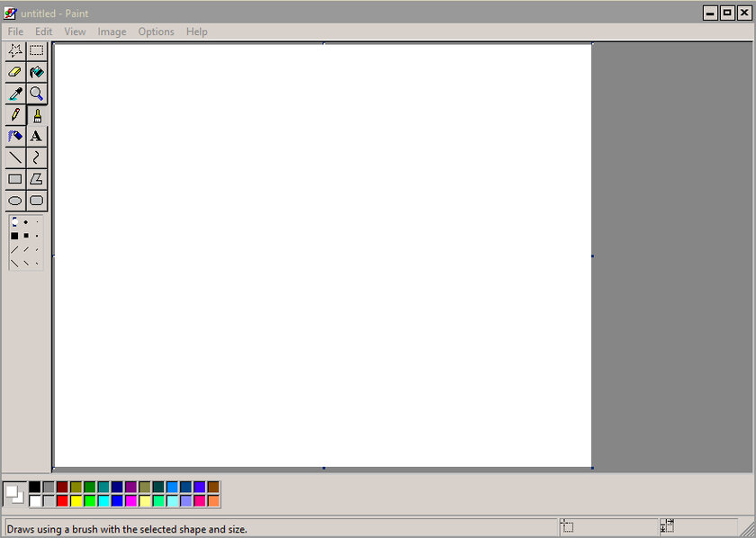The height and width of the screenshot is (538, 756).
Task: Choose the teal swatch beside dark green
Action: [103, 487]
